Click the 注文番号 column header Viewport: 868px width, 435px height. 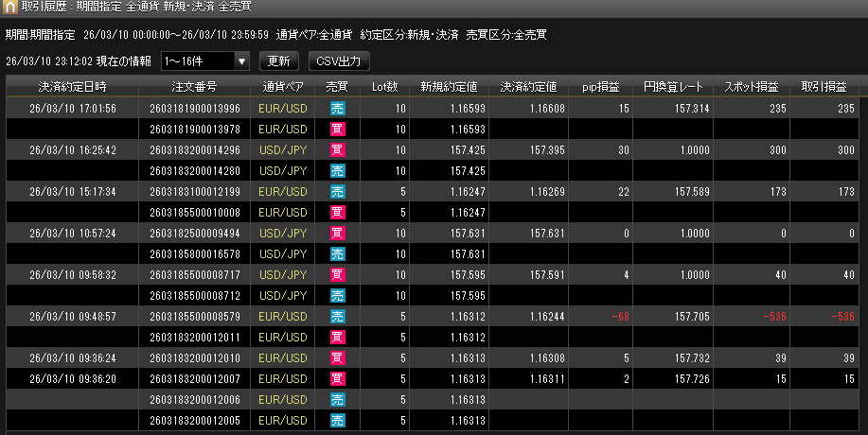pos(194,87)
